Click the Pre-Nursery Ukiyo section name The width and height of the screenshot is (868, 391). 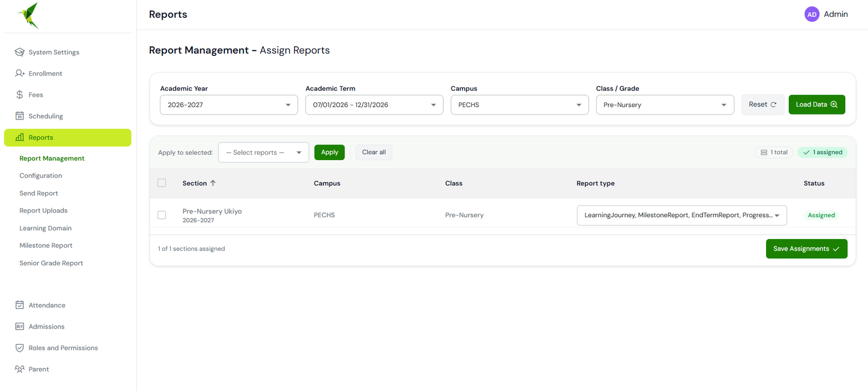coord(212,211)
